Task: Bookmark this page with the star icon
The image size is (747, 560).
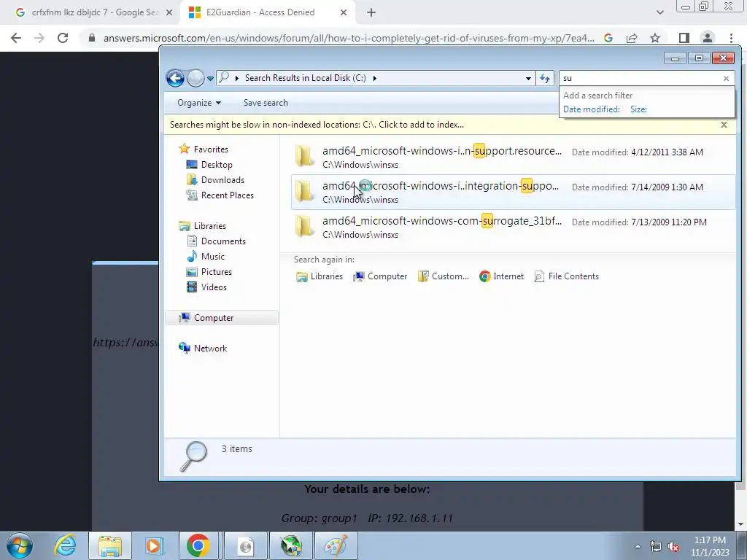Action: coord(655,38)
